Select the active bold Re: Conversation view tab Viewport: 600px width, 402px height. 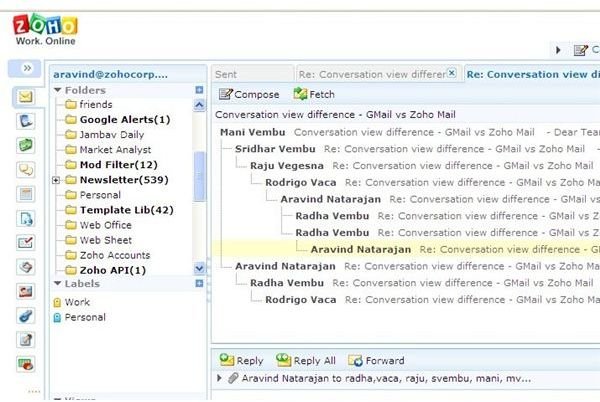[533, 74]
